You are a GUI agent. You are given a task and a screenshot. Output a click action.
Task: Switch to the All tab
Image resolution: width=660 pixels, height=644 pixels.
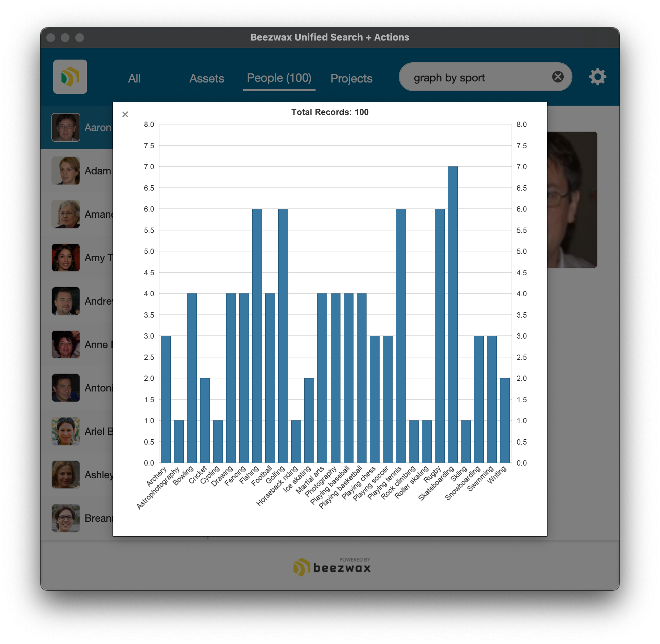pos(134,79)
